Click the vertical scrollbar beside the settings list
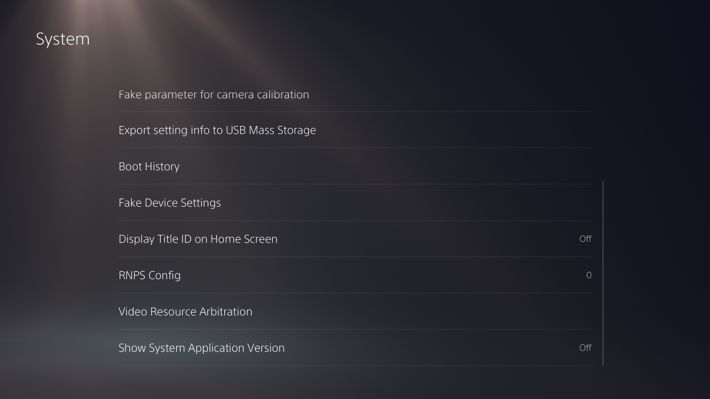Screen dimensions: 710x399 pyautogui.click(x=603, y=273)
